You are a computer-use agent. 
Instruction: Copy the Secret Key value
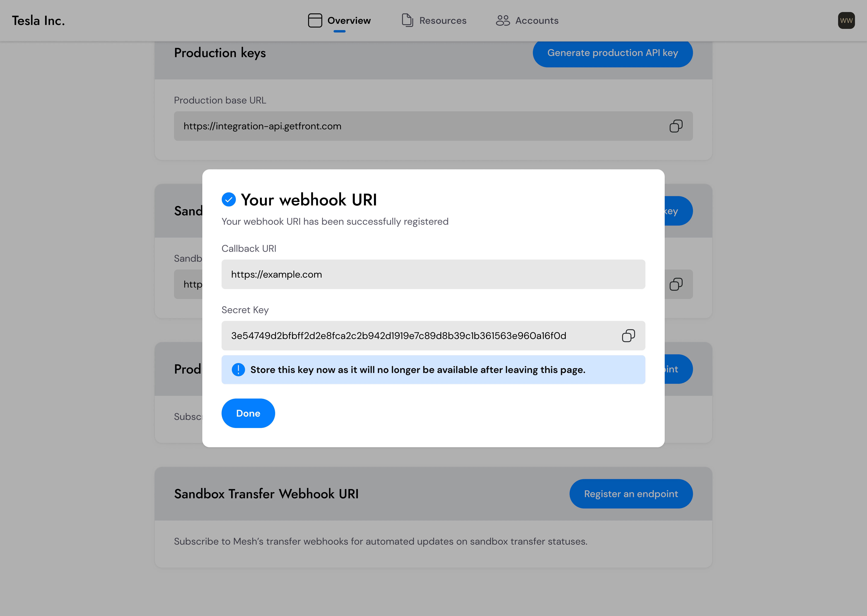click(628, 336)
